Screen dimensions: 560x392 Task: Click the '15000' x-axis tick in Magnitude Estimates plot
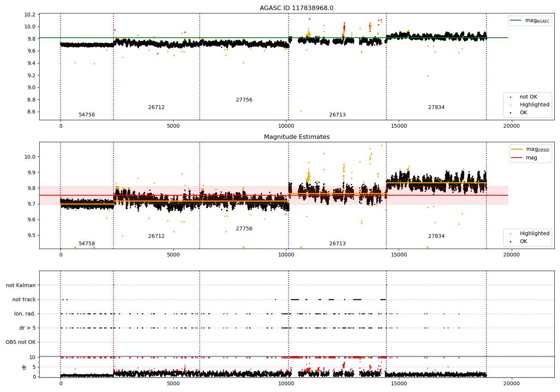click(x=399, y=255)
